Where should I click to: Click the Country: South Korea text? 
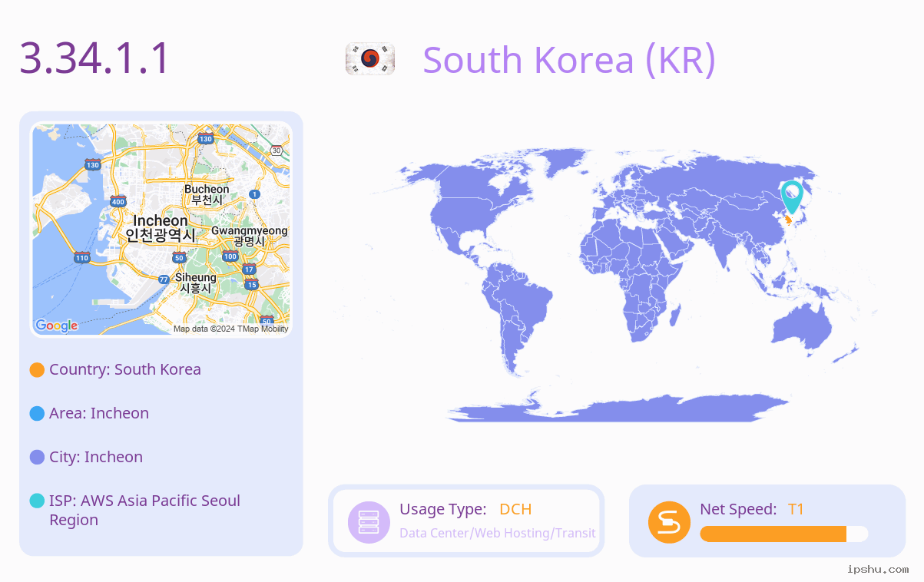[125, 369]
